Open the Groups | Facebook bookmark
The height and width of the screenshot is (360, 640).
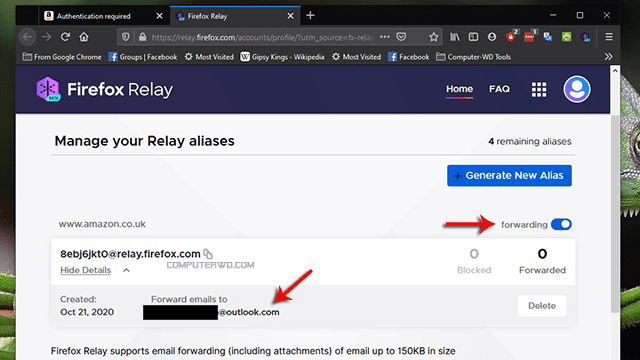pyautogui.click(x=143, y=57)
